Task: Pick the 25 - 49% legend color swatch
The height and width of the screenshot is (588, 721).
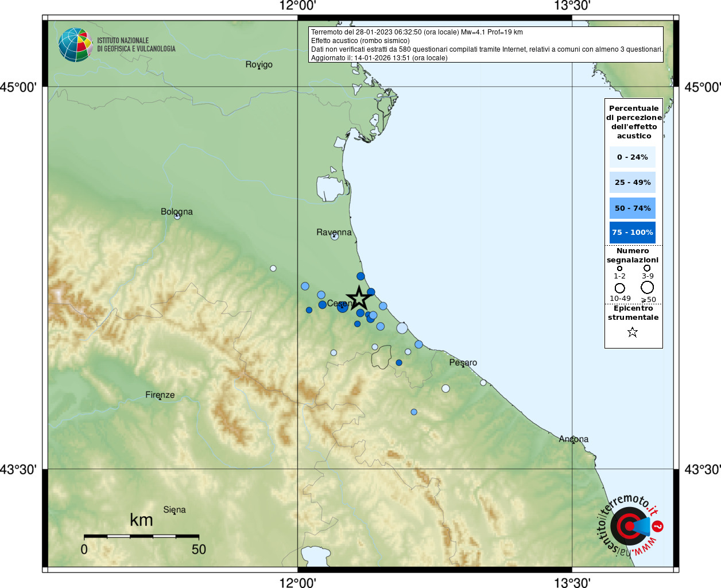Action: tap(633, 183)
